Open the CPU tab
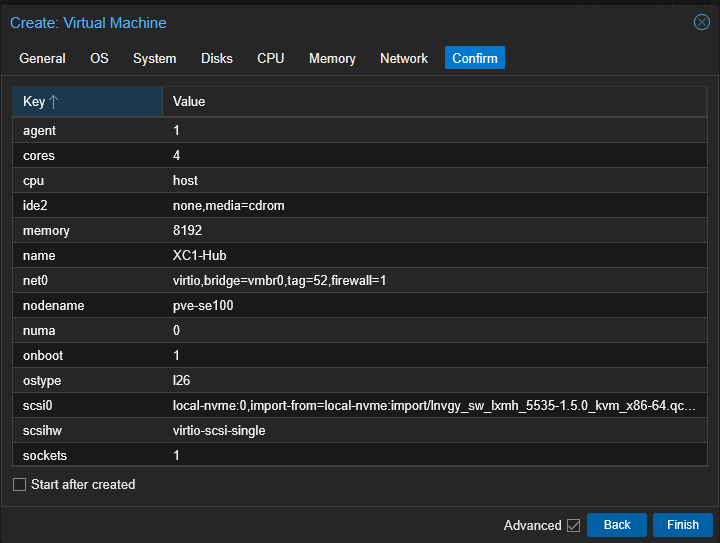 tap(270, 59)
